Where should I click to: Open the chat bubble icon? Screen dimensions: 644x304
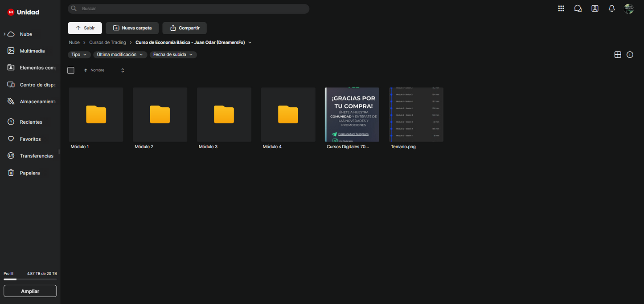[x=578, y=8]
